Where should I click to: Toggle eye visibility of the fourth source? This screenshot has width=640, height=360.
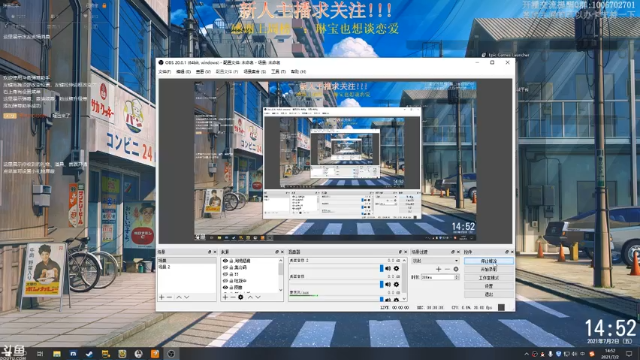pos(225,281)
